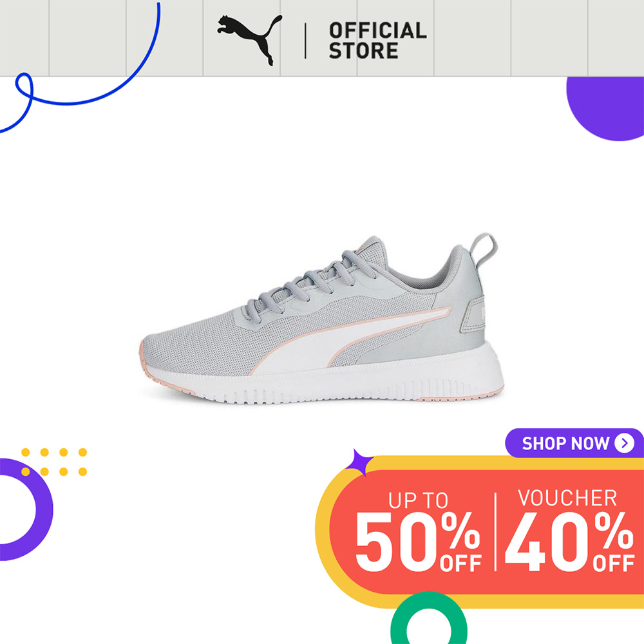
Task: Click the purple ring on left edge
Action: (26, 509)
